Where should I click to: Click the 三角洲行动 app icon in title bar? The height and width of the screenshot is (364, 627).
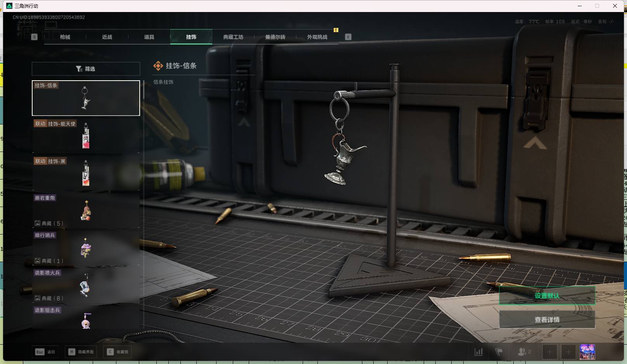coord(9,6)
